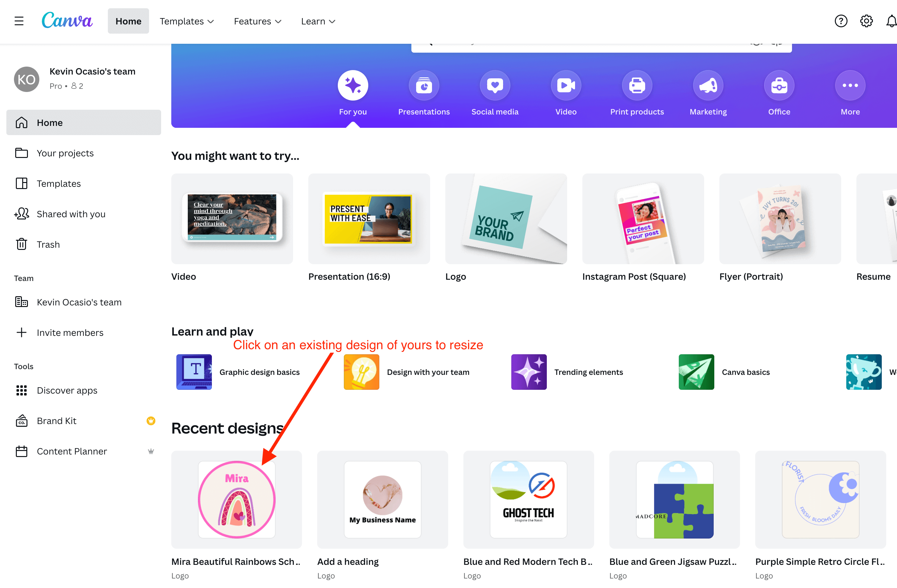This screenshot has height=588, width=897.
Task: Go to Brand Kit in sidebar
Action: 56,421
